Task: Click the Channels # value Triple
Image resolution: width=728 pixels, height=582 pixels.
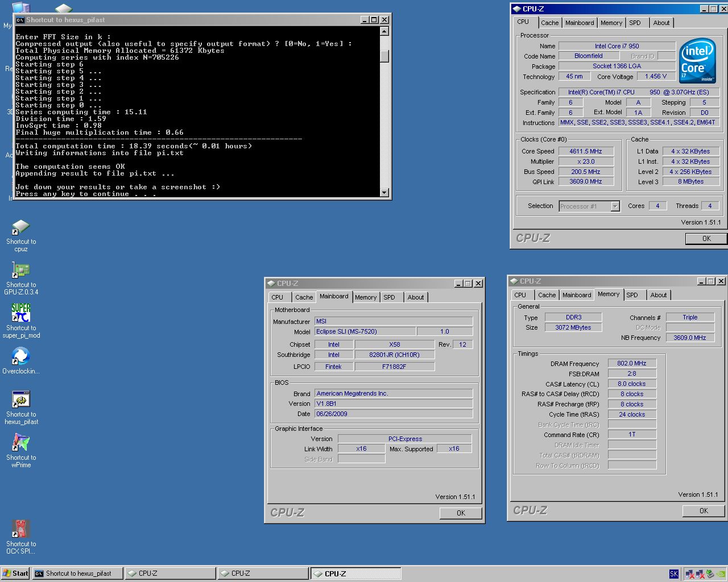Action: [690, 317]
